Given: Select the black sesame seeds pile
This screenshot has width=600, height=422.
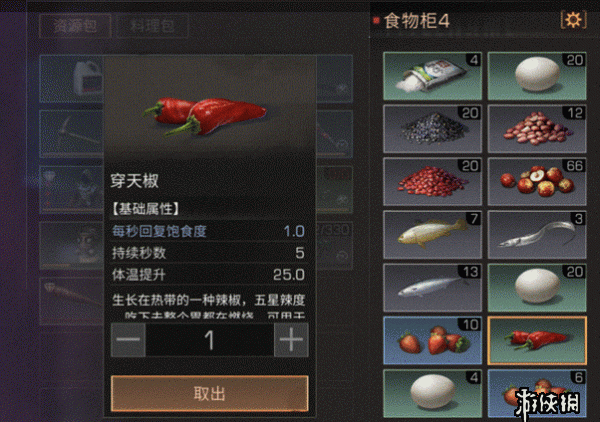Looking at the screenshot, I should click(x=432, y=129).
